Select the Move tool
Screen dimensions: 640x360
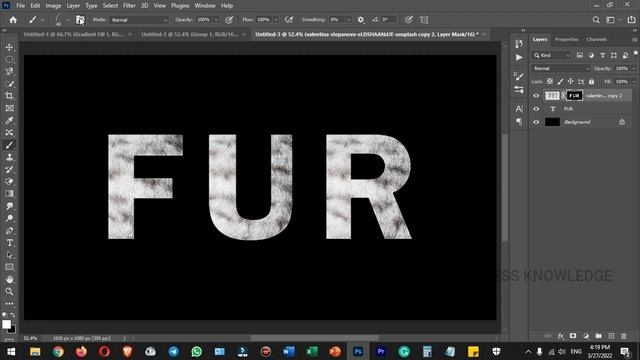click(x=9, y=47)
